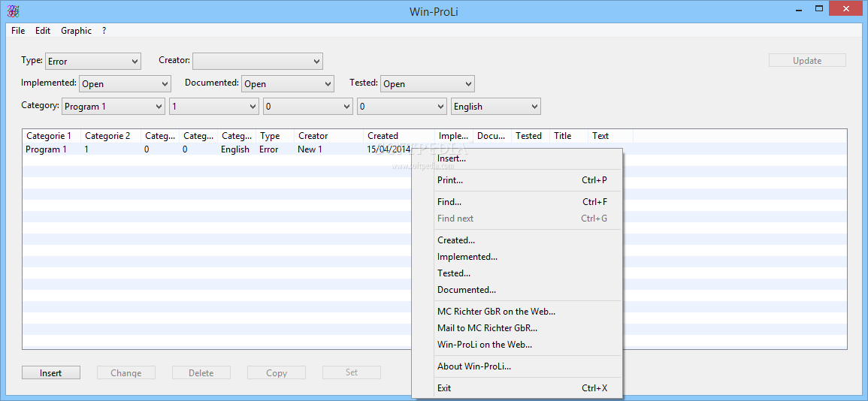Click the New 1 creator cell

[x=310, y=149]
